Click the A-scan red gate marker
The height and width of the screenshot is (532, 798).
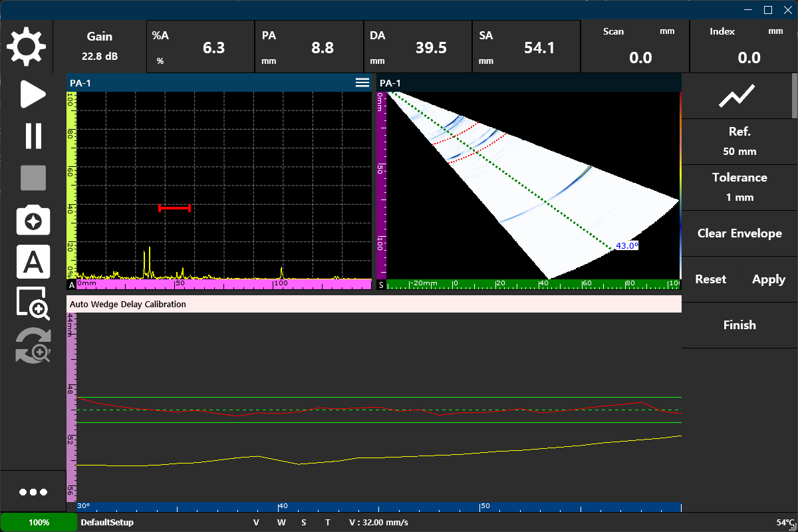click(x=175, y=208)
